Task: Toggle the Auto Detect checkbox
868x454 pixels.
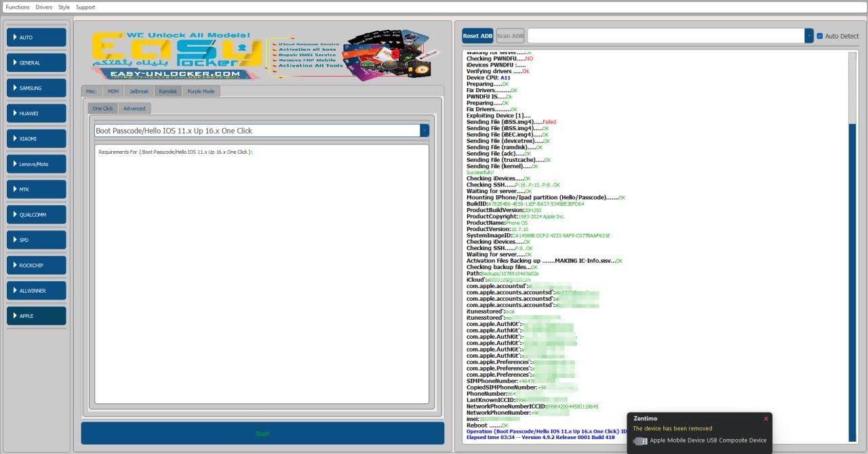Action: click(x=820, y=36)
